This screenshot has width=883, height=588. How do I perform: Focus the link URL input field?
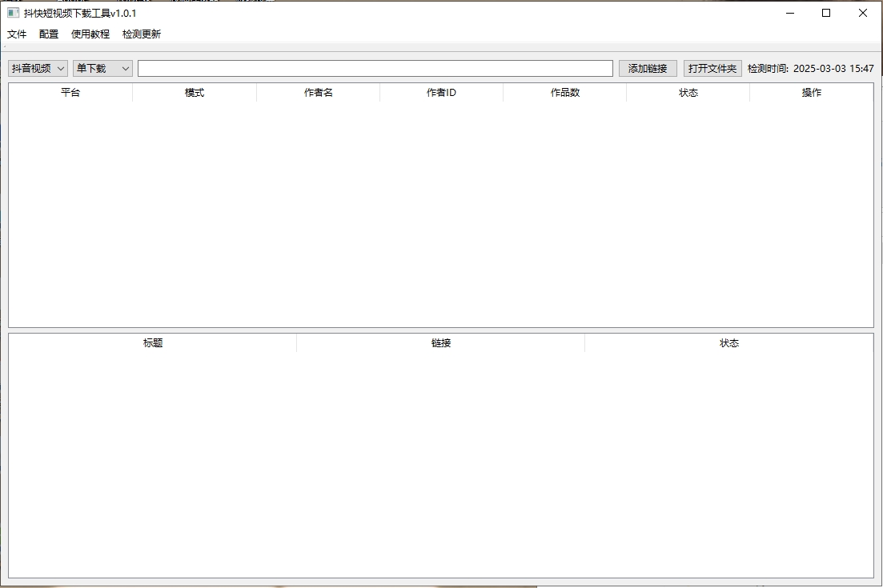point(375,68)
